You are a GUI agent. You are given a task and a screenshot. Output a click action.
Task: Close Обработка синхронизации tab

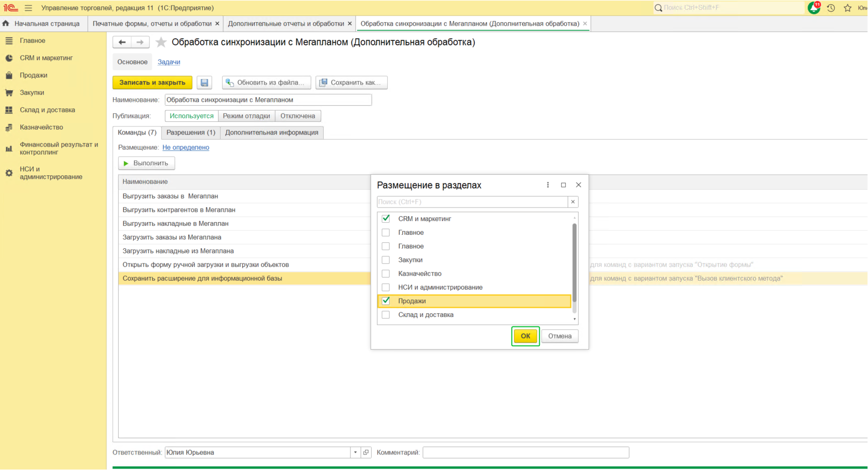(585, 24)
